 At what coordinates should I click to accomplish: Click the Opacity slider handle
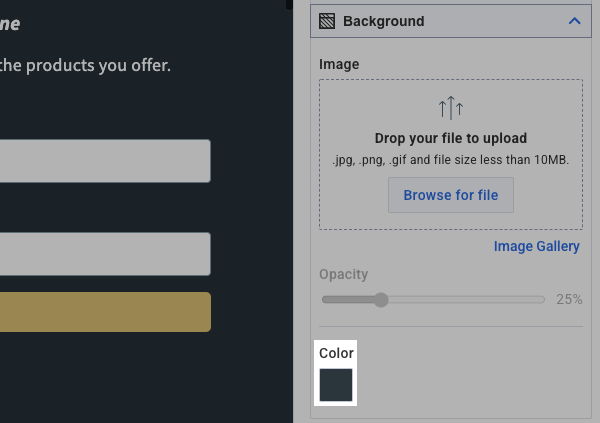pyautogui.click(x=381, y=299)
